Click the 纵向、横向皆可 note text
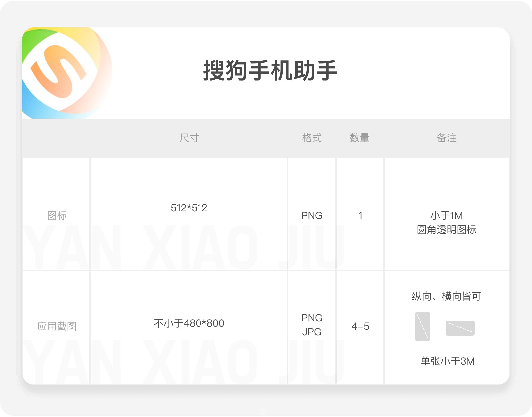 [x=446, y=296]
